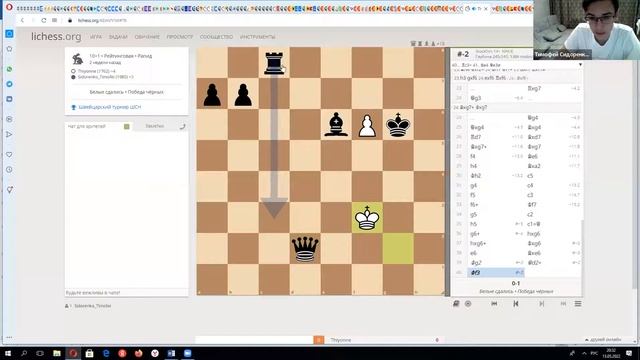Open Windows taskbar search
640x360 pixels.
point(24,353)
